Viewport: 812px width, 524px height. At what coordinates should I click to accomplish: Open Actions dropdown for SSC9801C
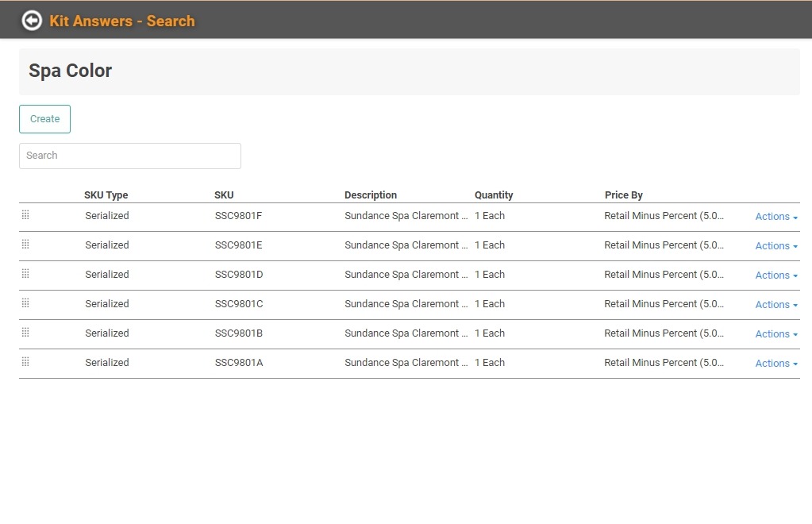775,305
